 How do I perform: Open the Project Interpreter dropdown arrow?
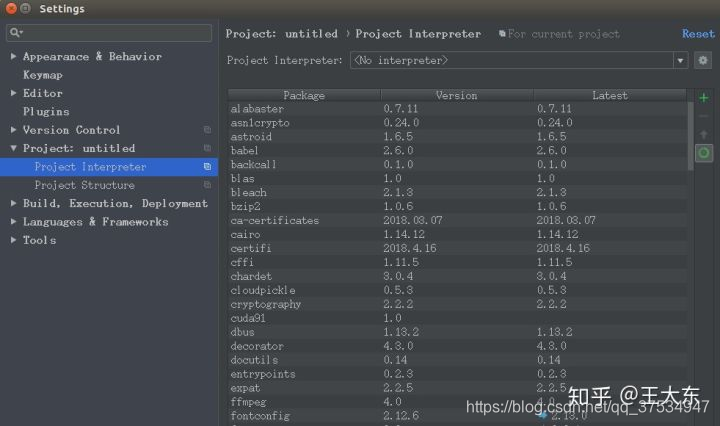tap(680, 60)
